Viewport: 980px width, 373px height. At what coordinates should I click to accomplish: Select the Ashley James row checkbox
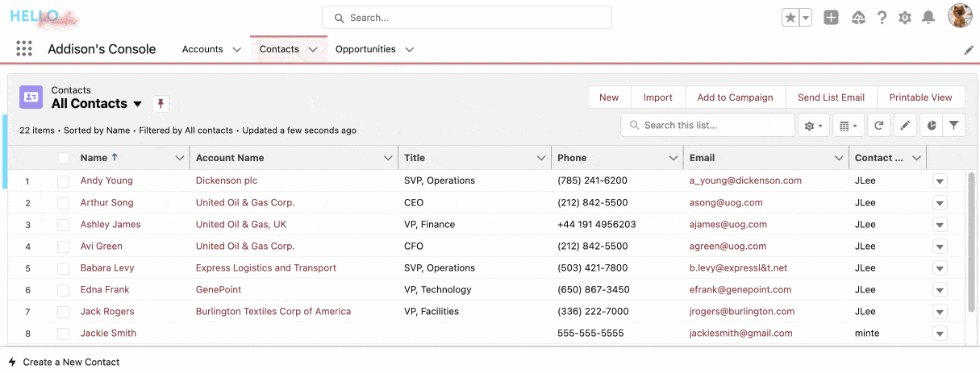coord(63,225)
